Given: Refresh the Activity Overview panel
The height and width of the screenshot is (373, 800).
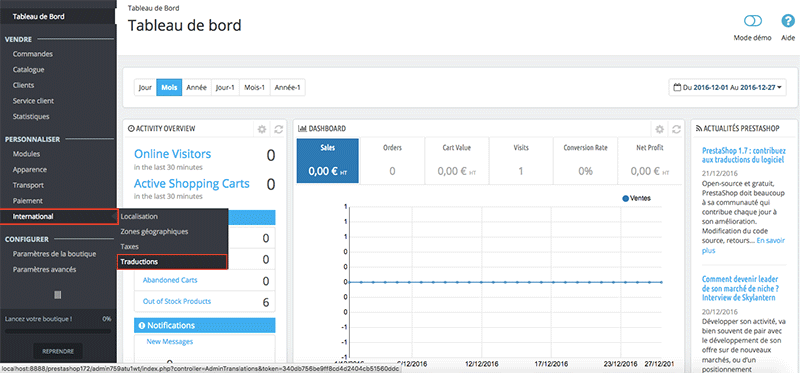Looking at the screenshot, I should (x=279, y=129).
